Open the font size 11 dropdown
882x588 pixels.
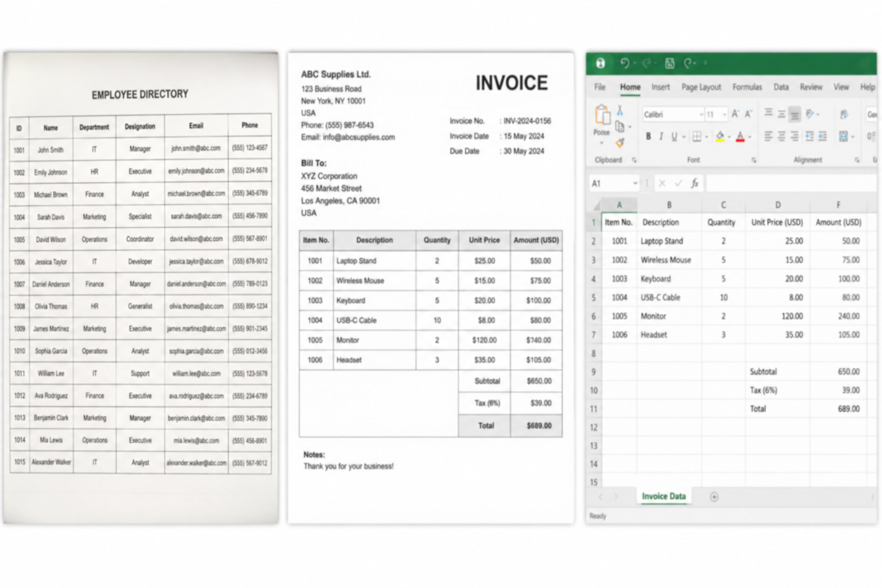point(725,114)
